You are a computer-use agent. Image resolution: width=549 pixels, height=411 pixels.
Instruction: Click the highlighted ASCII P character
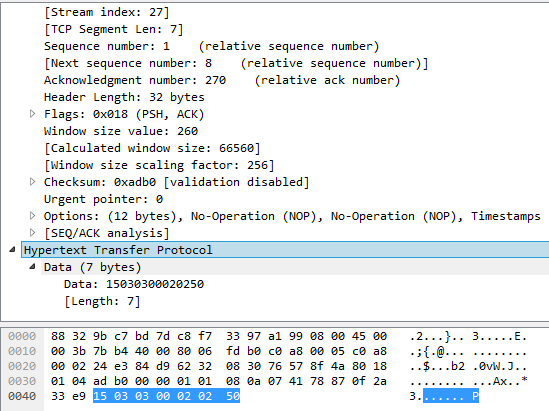475,396
